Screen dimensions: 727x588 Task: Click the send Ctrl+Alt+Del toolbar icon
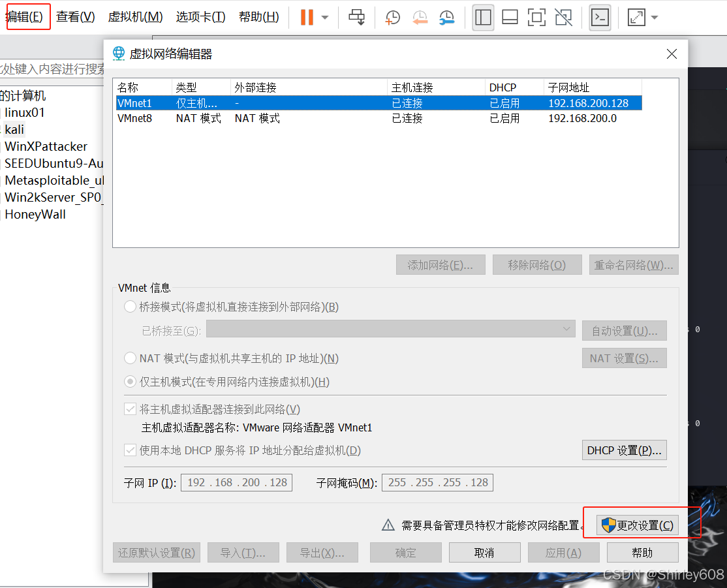[x=356, y=17]
